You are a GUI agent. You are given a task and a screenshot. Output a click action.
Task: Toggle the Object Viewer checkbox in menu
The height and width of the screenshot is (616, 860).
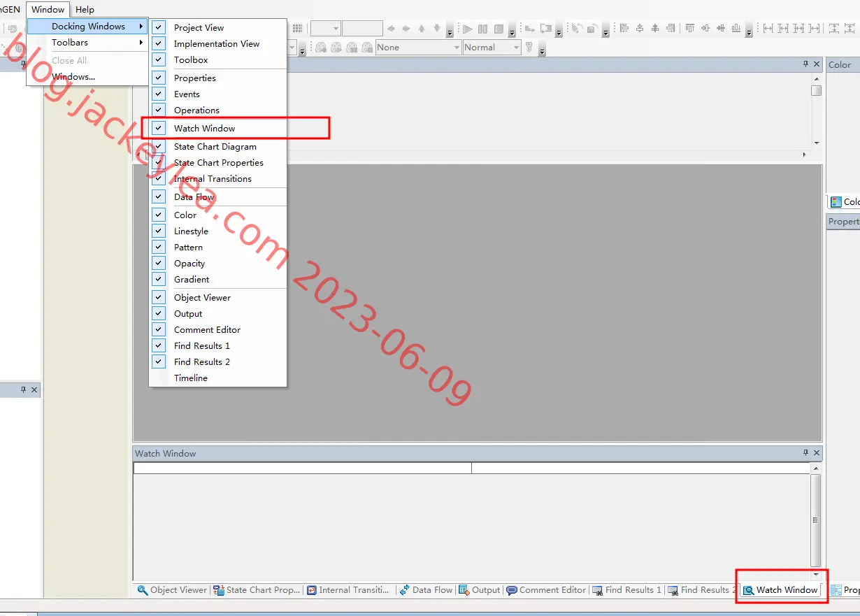pos(159,297)
